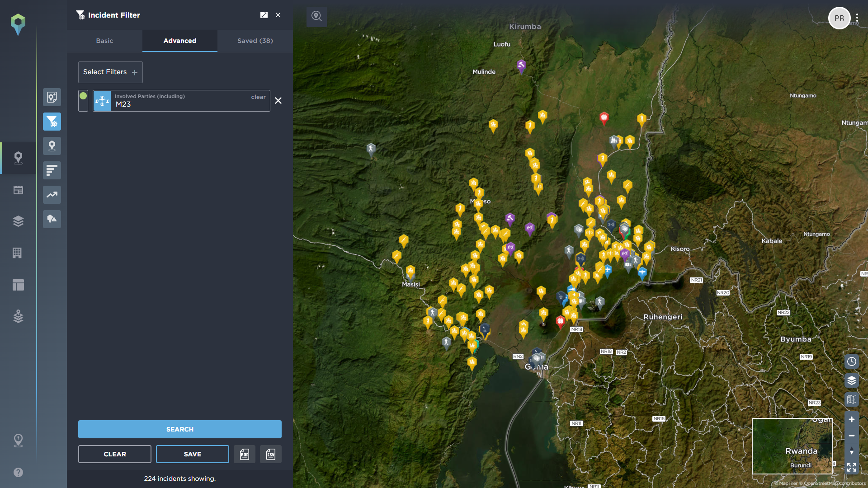Zoom out on the map
Screen dimensions: 868x488
pyautogui.click(x=852, y=436)
